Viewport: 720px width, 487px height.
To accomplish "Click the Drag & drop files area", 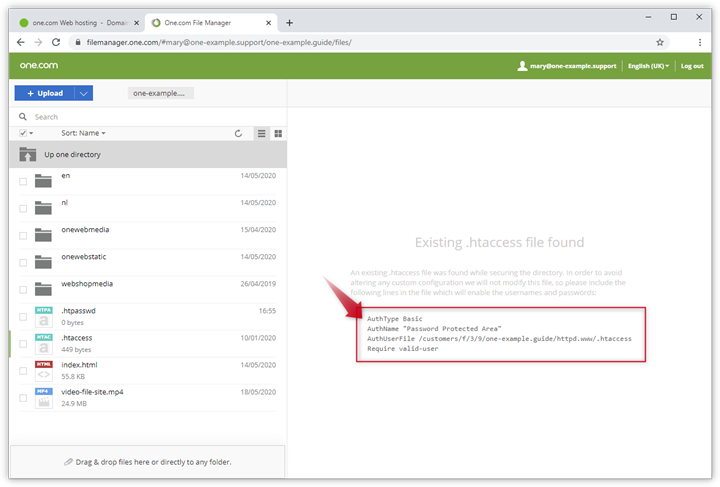I will (147, 461).
